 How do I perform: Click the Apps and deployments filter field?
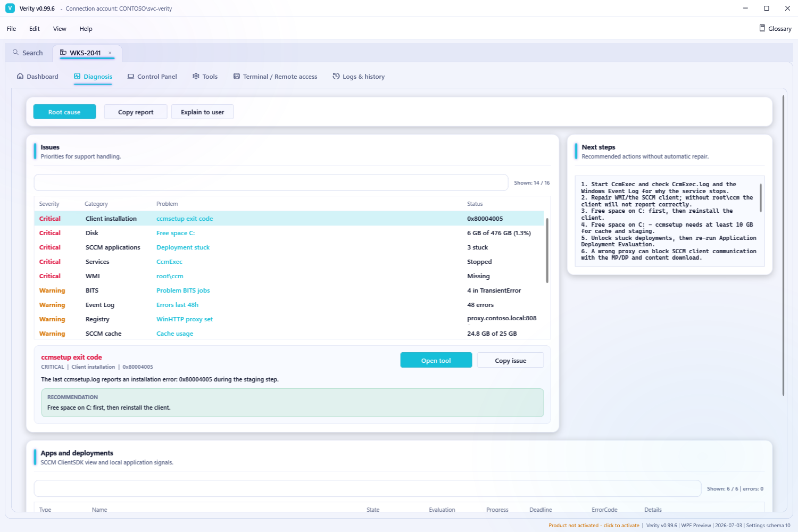click(x=368, y=488)
